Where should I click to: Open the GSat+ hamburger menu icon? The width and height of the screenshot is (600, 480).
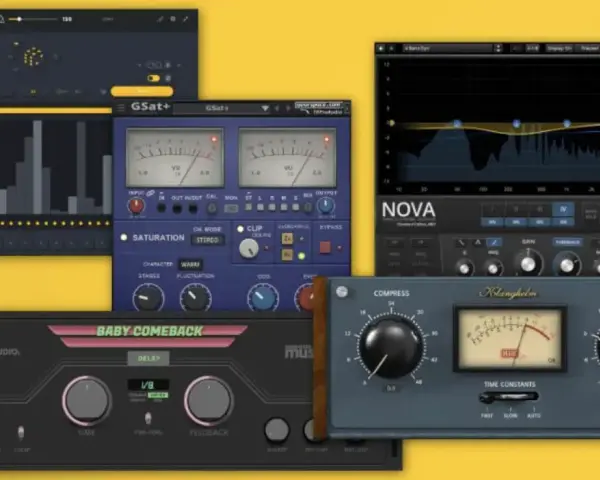121,108
